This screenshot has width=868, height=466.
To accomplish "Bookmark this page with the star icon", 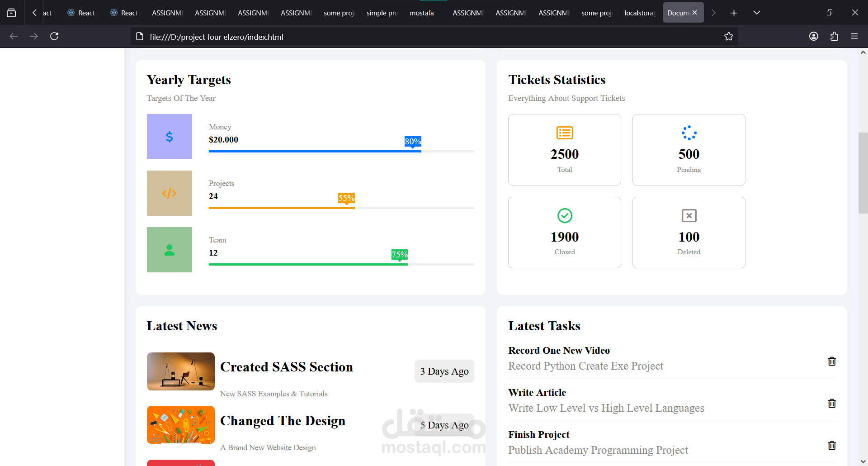I will click(x=728, y=37).
